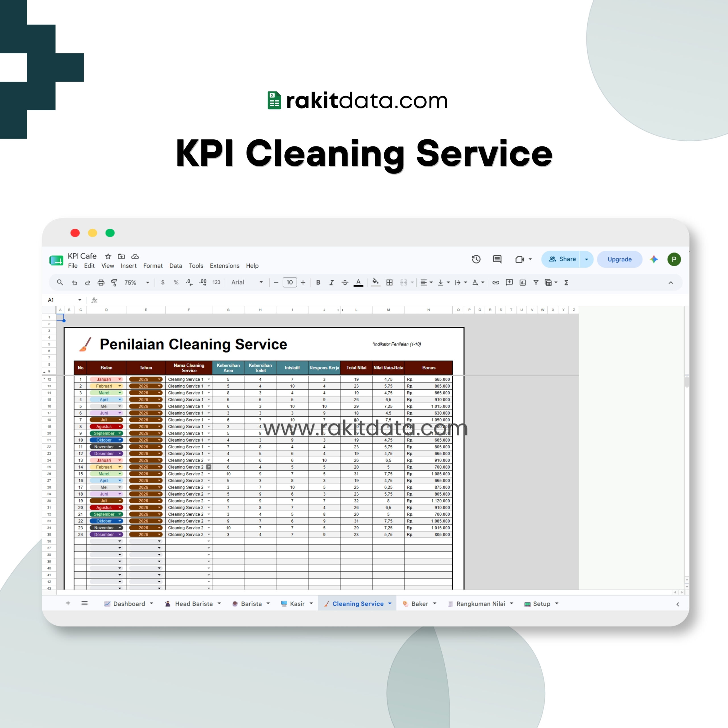728x728 pixels.
Task: Click the Insert chart icon
Action: (522, 283)
